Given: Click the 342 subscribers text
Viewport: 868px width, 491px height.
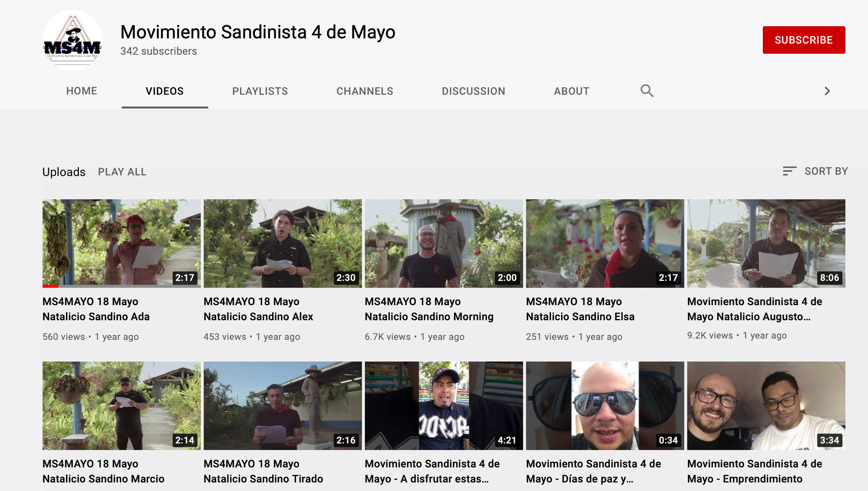Looking at the screenshot, I should tap(159, 51).
